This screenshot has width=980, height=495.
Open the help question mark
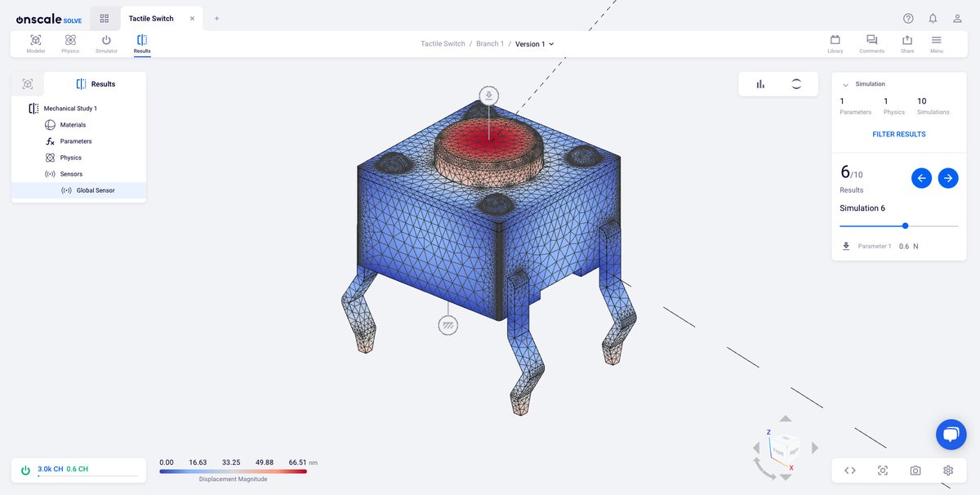908,18
